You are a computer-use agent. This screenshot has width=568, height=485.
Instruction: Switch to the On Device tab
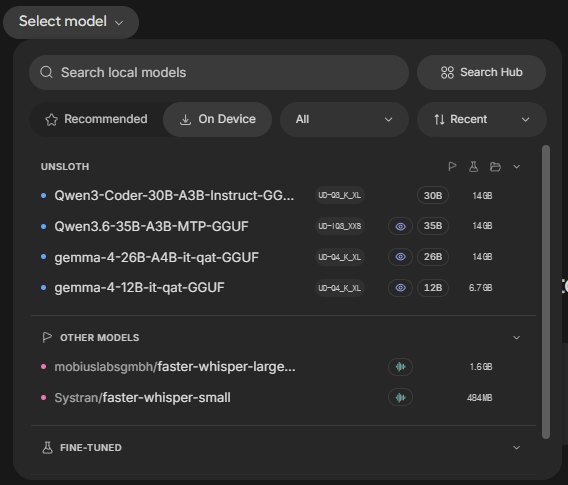tap(217, 119)
